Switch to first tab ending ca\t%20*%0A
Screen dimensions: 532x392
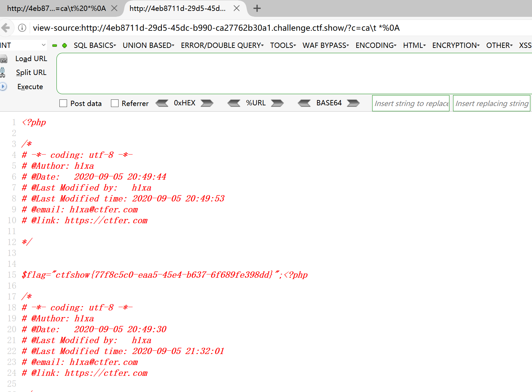click(x=56, y=9)
